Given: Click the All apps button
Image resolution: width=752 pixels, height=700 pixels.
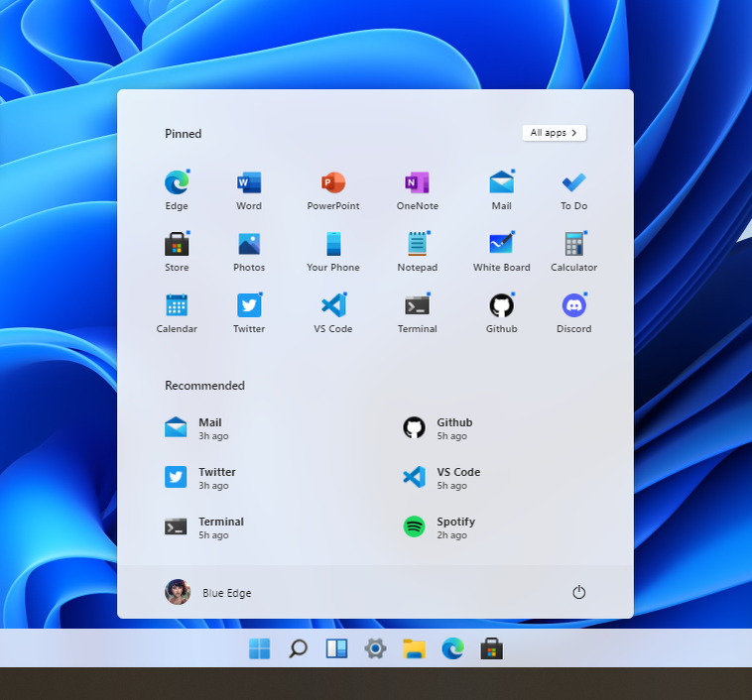Looking at the screenshot, I should pos(554,133).
